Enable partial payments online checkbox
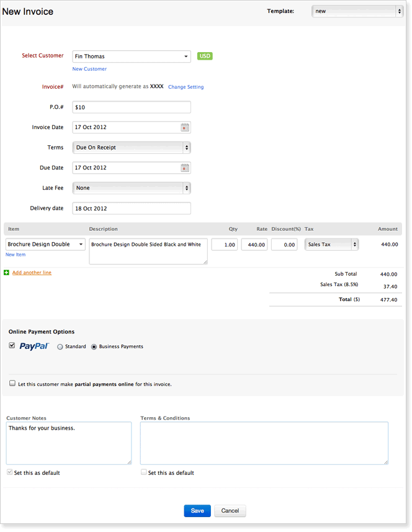The width and height of the screenshot is (412, 532). point(12,384)
